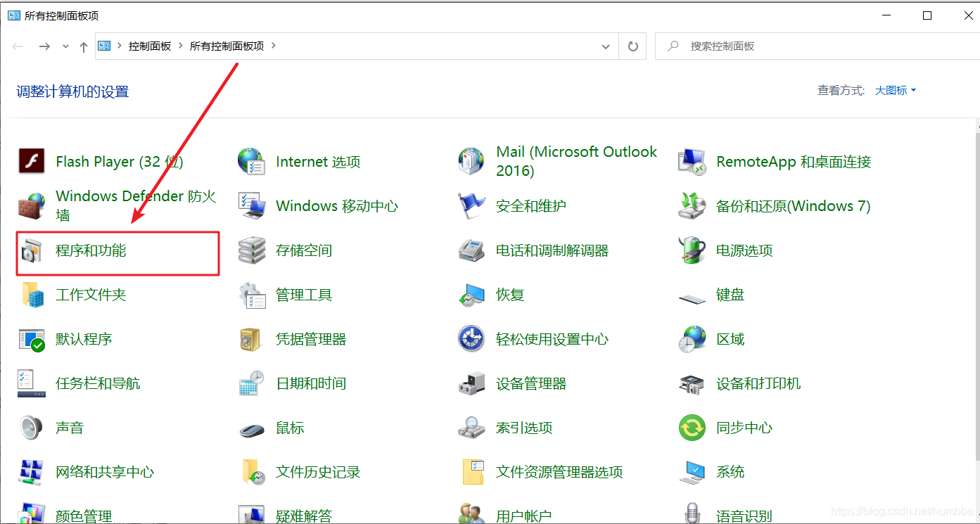Click the refresh button in the address bar
This screenshot has width=980, height=524.
[632, 46]
